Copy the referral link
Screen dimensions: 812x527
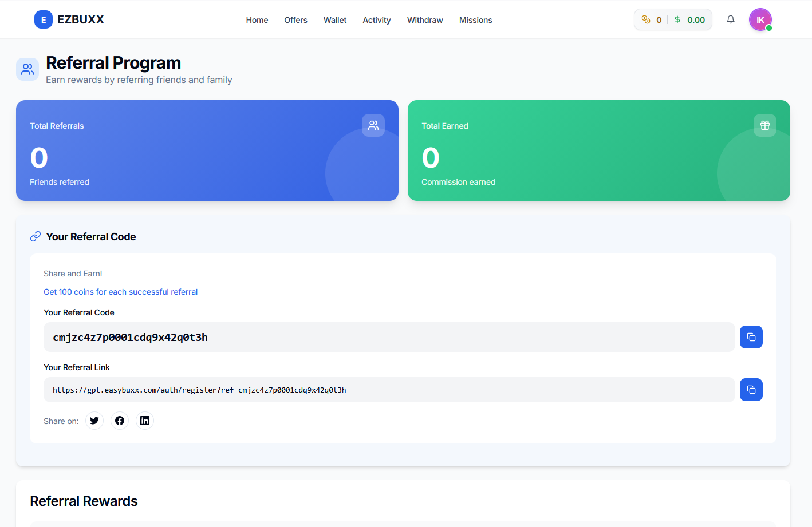(751, 390)
